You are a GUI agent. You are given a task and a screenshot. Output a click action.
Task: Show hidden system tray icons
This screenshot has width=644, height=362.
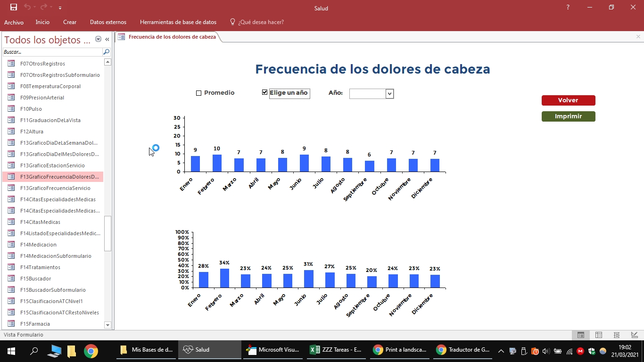tap(501, 351)
